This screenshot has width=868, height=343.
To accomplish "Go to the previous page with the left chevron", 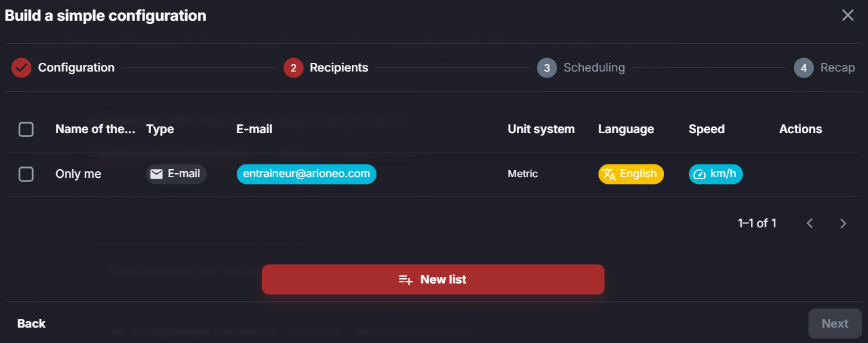I will tap(810, 223).
